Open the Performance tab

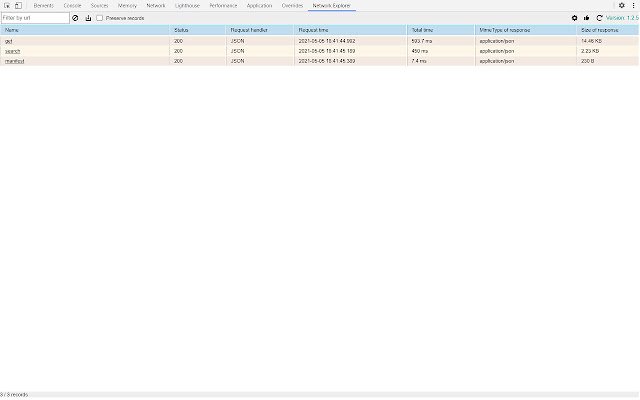pos(223,6)
